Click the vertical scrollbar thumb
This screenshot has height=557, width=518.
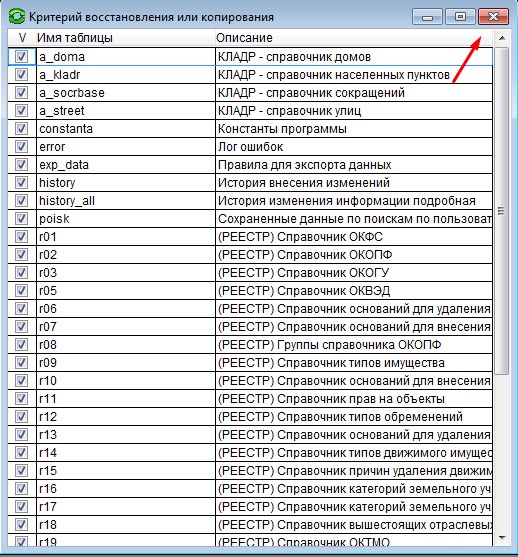pyautogui.click(x=502, y=211)
